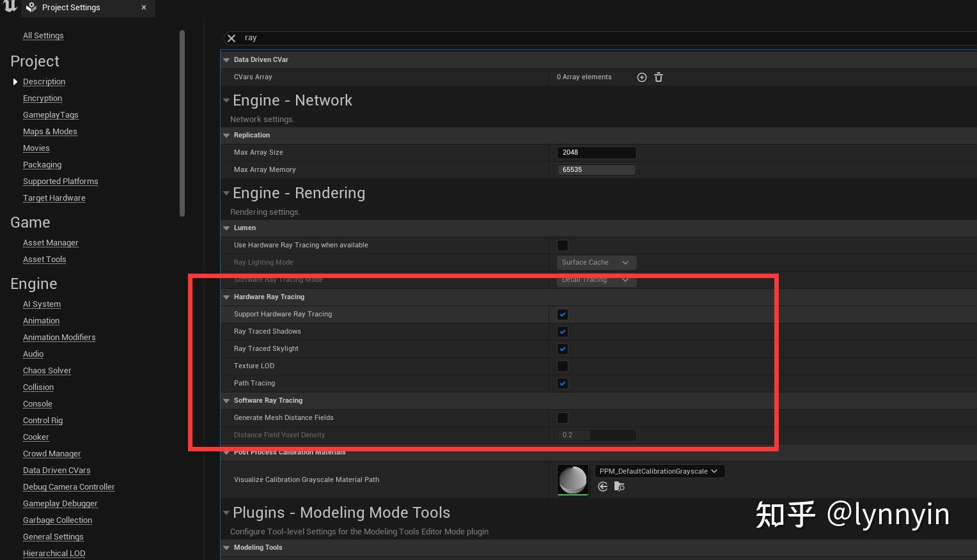This screenshot has width=977, height=560.
Task: Close the Project Settings tab
Action: tap(144, 8)
